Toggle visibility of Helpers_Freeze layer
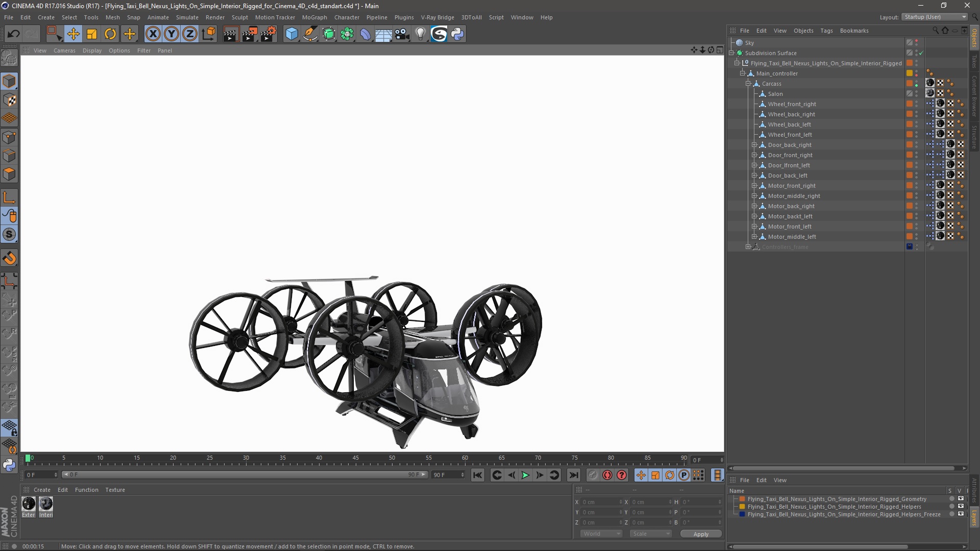The height and width of the screenshot is (551, 980). click(961, 514)
